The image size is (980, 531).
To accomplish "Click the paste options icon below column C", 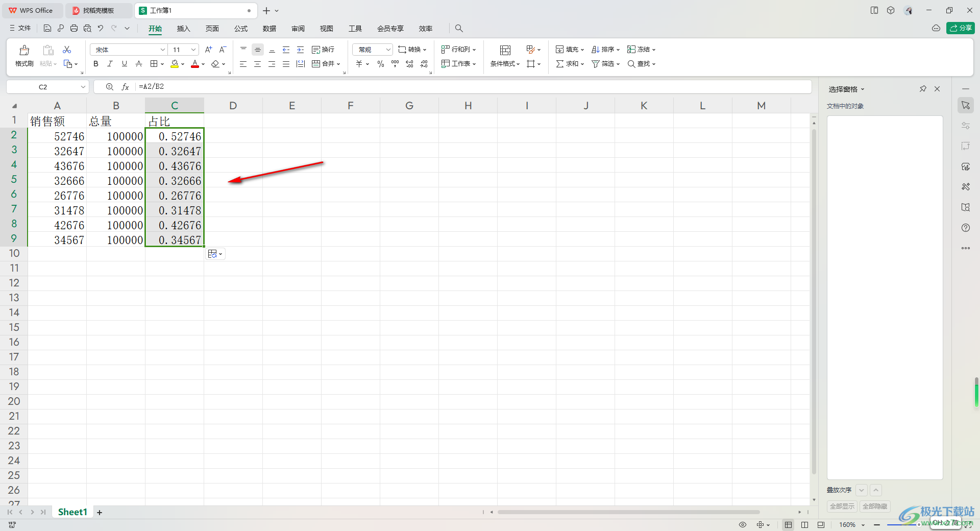I will [215, 254].
